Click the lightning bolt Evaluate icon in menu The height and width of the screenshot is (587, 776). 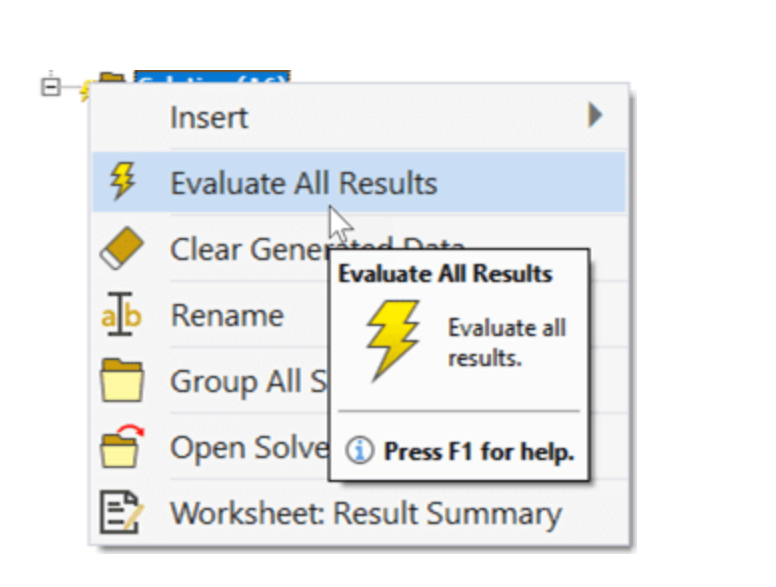[x=122, y=182]
